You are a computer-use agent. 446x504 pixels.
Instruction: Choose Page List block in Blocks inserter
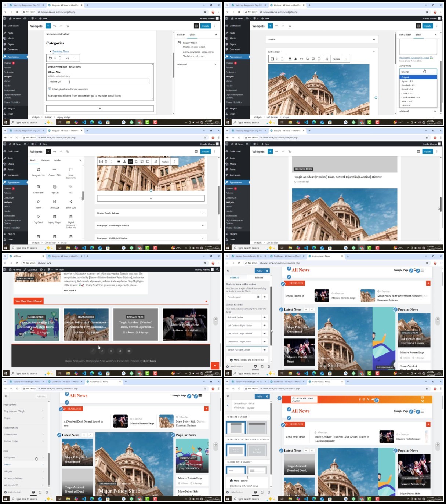55,189
